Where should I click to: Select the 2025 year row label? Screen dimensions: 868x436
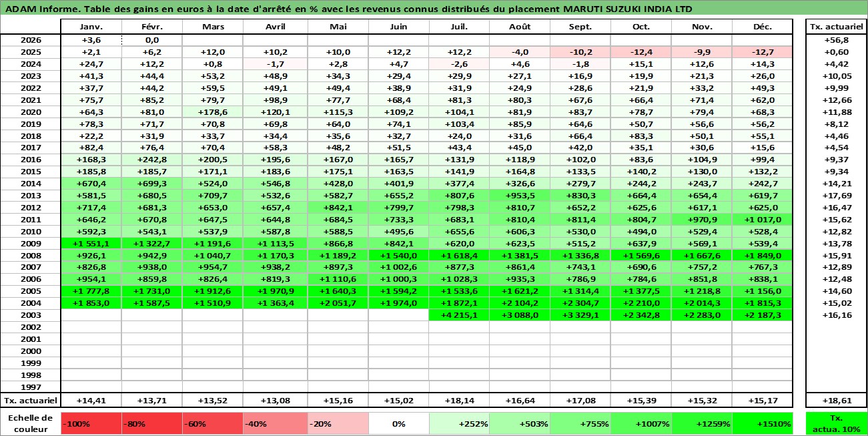tap(30, 52)
